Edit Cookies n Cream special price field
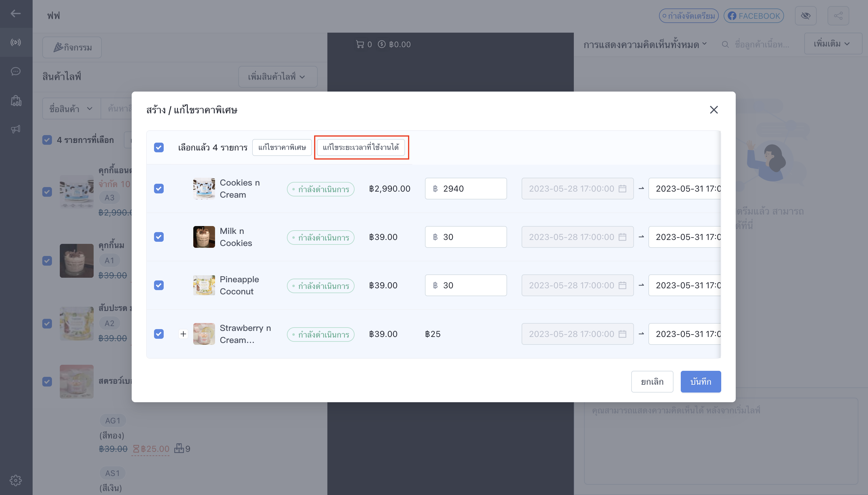The width and height of the screenshot is (868, 495). [466, 189]
